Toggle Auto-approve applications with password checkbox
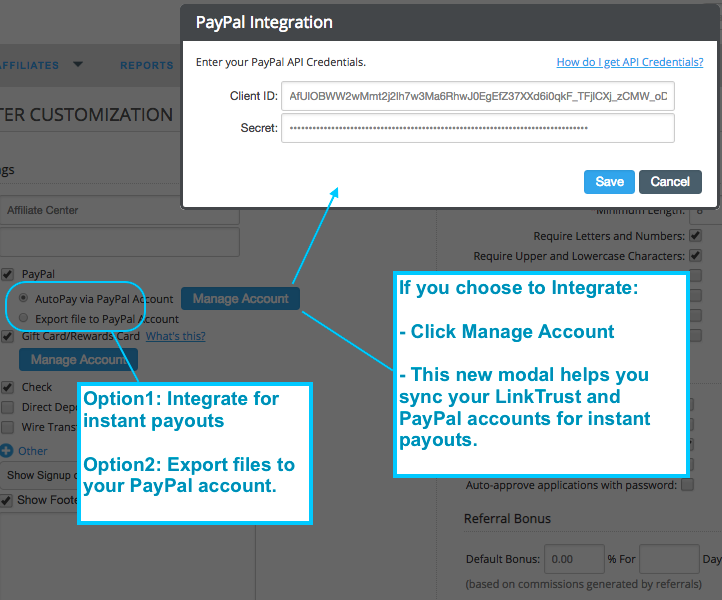 click(687, 485)
